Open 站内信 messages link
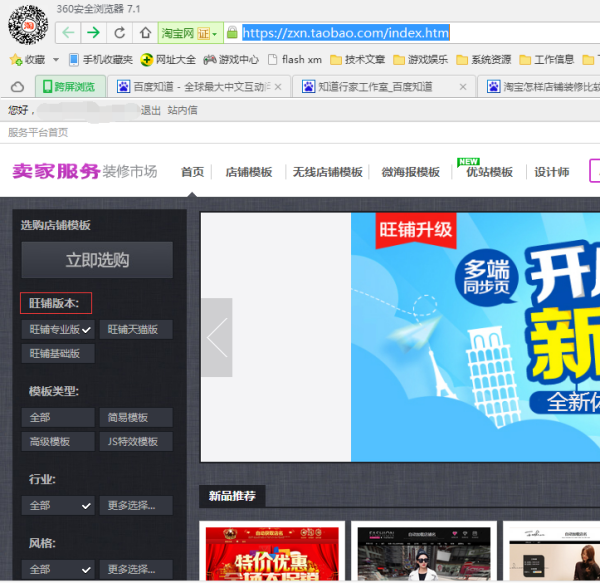600x583 pixels. pos(183,111)
